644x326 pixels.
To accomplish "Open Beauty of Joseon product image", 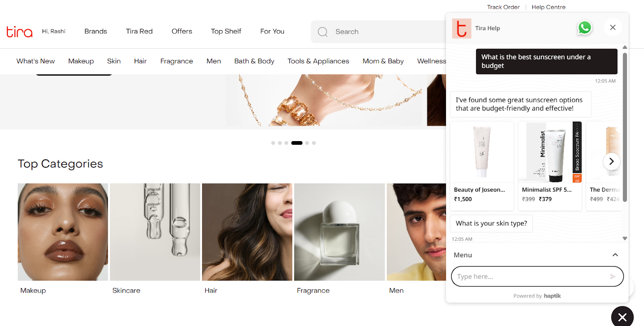I will (x=482, y=152).
